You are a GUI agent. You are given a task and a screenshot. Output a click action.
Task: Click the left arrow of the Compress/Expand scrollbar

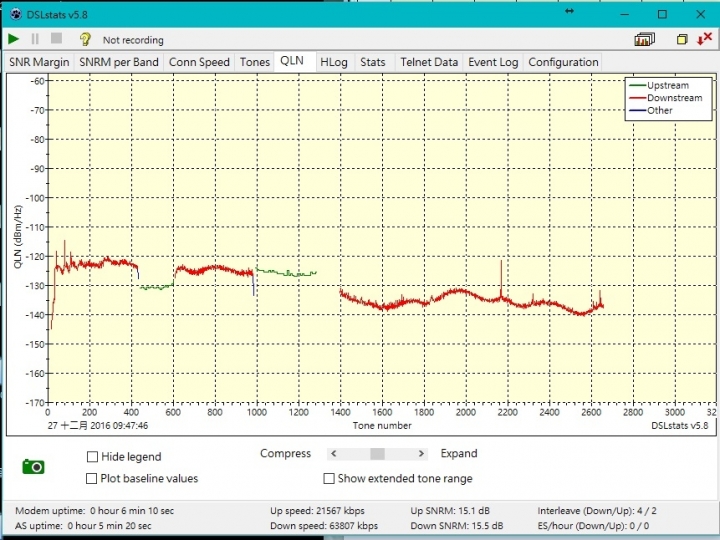pos(334,454)
